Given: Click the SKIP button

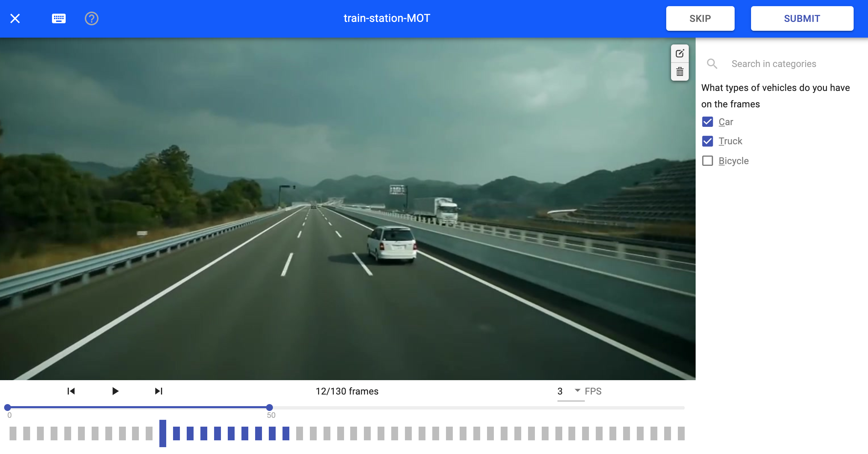Looking at the screenshot, I should [700, 18].
